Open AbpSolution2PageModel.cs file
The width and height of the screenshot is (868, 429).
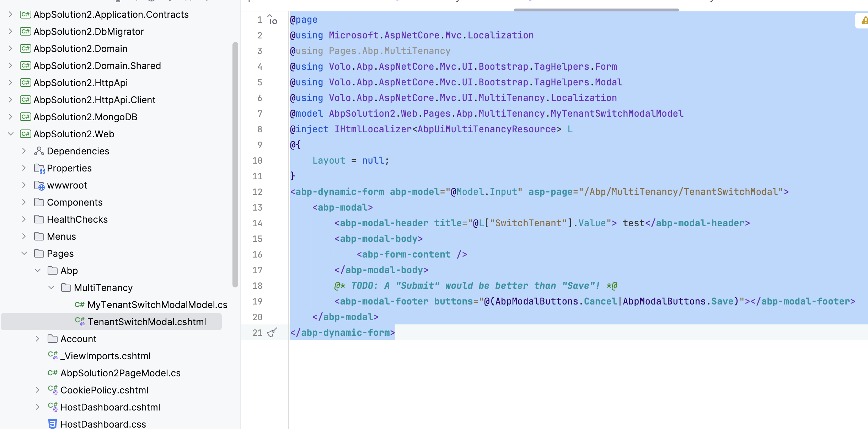point(120,373)
